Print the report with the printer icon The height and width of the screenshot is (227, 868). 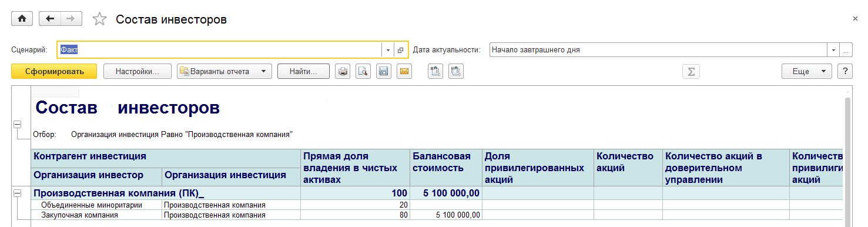tap(343, 71)
